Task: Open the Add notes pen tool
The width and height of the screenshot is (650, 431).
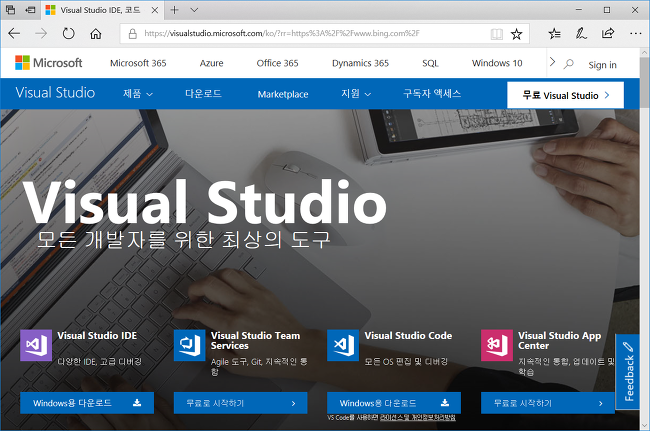Action: [x=581, y=34]
